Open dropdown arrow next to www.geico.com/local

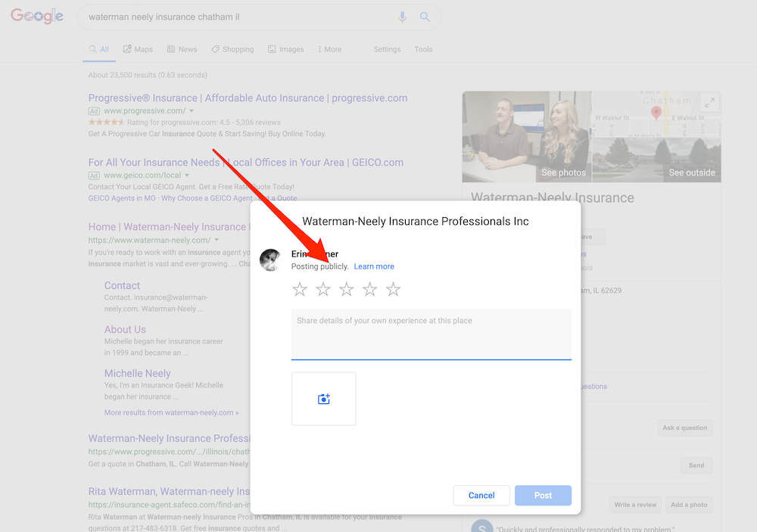pos(187,176)
